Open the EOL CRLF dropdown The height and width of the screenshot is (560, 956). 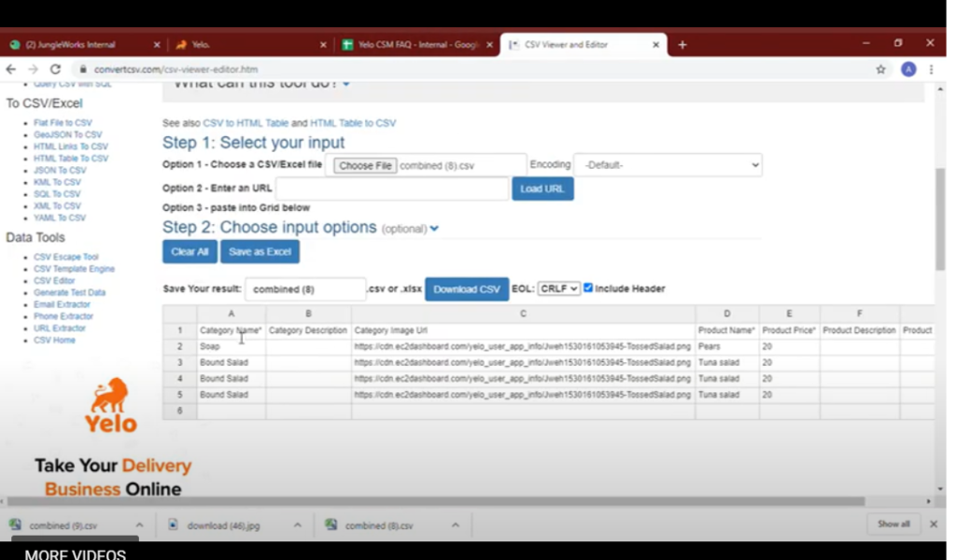tap(559, 289)
